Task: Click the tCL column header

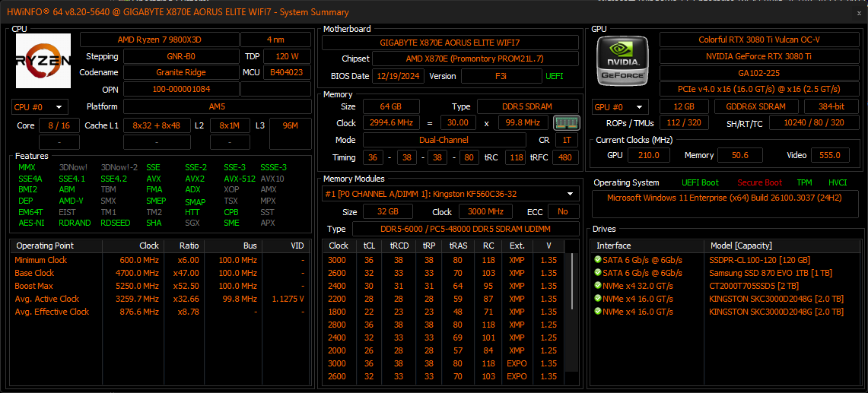Action: [369, 246]
